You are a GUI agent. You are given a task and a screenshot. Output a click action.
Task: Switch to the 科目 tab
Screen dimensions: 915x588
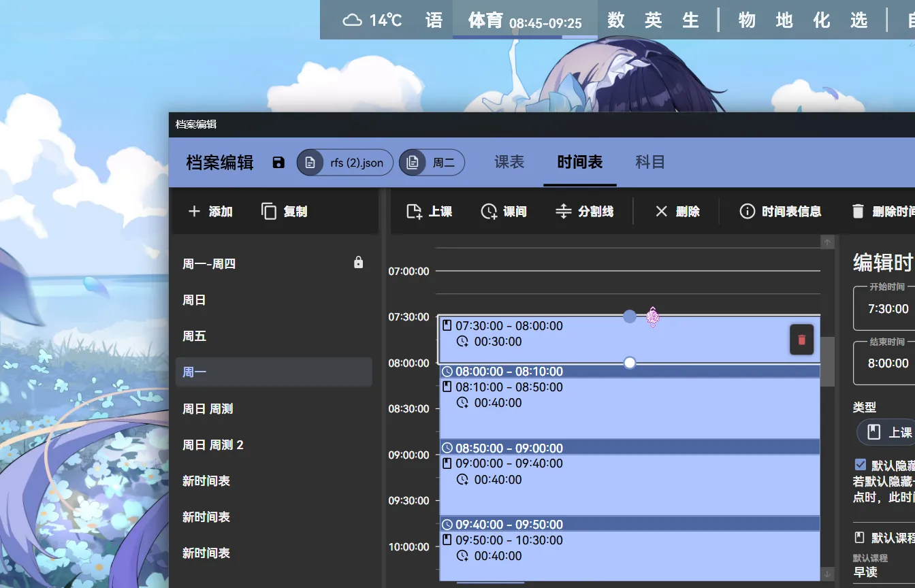(x=650, y=162)
